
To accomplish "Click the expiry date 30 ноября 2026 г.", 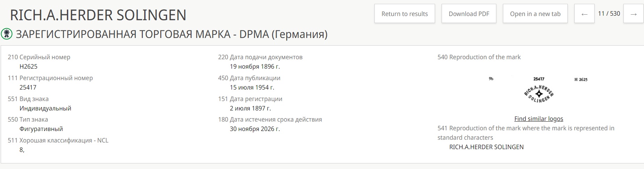I will [x=255, y=129].
